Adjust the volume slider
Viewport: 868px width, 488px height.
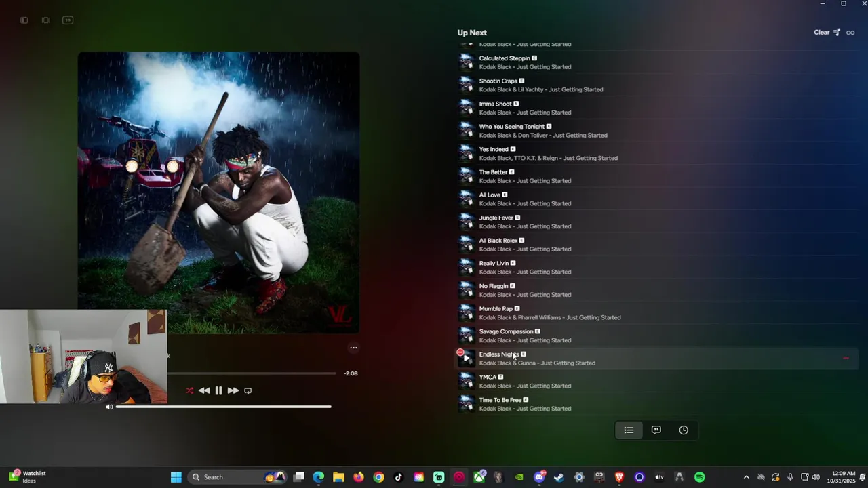tap(224, 407)
